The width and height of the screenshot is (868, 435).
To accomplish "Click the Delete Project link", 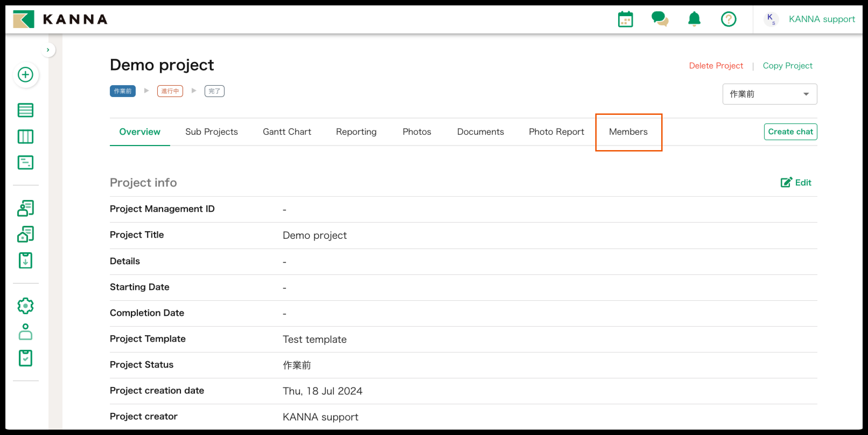I will 716,66.
